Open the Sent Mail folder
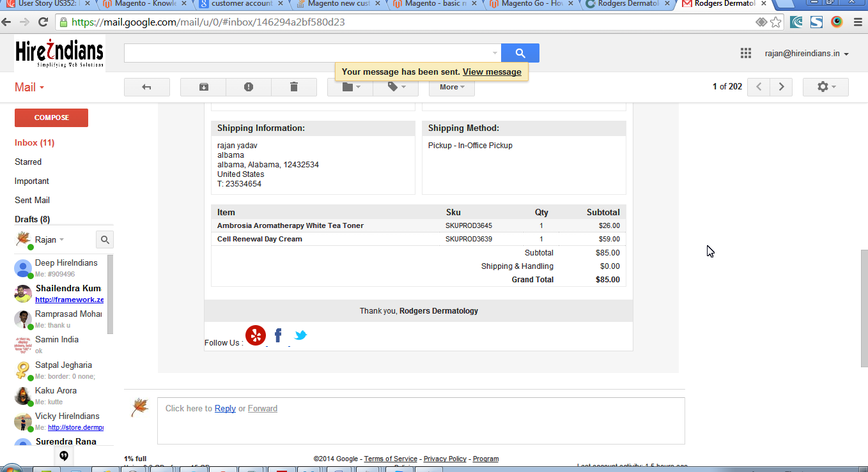This screenshot has height=472, width=868. point(32,200)
